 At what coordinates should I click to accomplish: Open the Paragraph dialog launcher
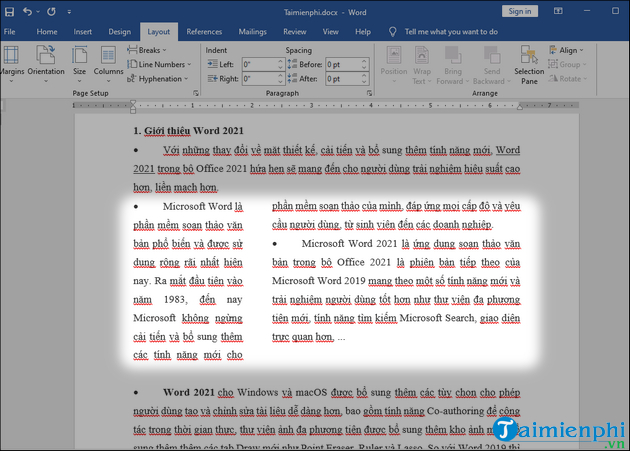(369, 93)
